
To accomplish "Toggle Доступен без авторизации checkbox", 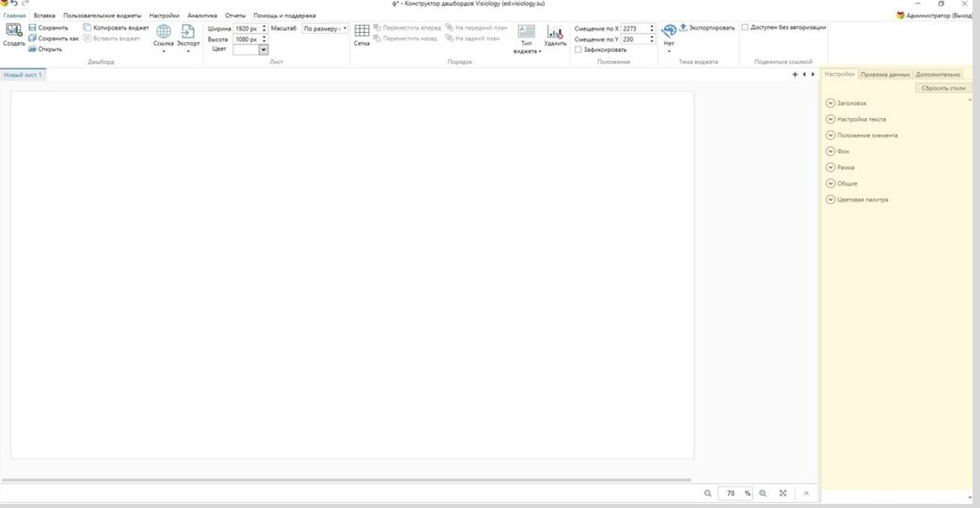I will tap(745, 27).
